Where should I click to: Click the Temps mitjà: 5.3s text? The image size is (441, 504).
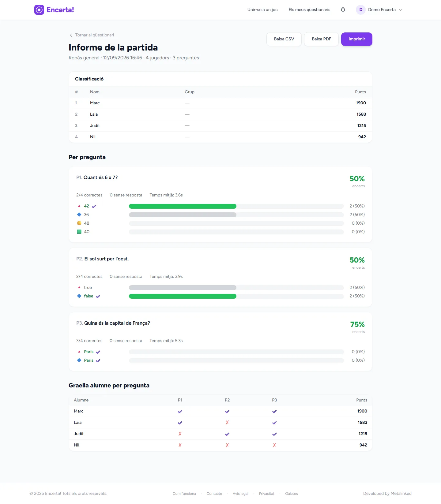click(166, 341)
